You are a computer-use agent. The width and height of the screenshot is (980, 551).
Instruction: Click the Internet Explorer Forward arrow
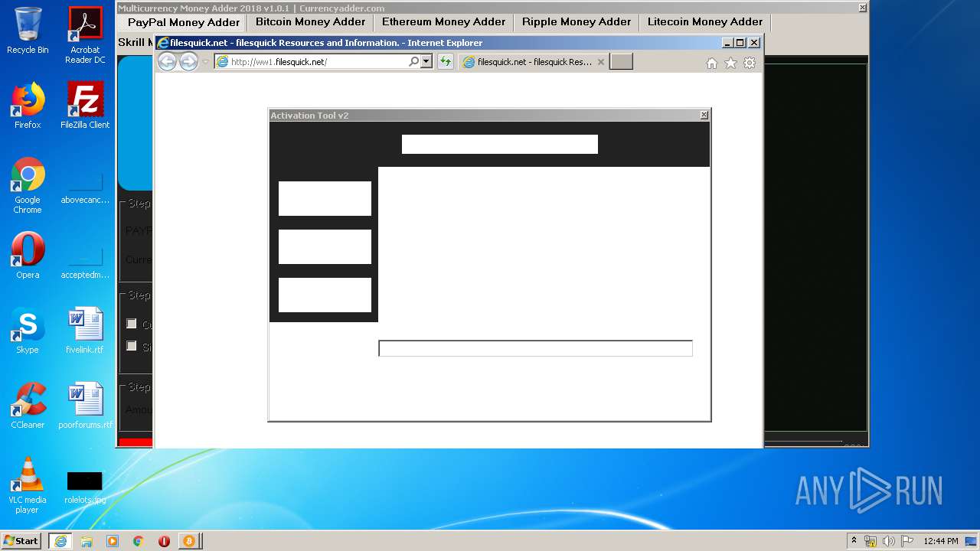(188, 62)
